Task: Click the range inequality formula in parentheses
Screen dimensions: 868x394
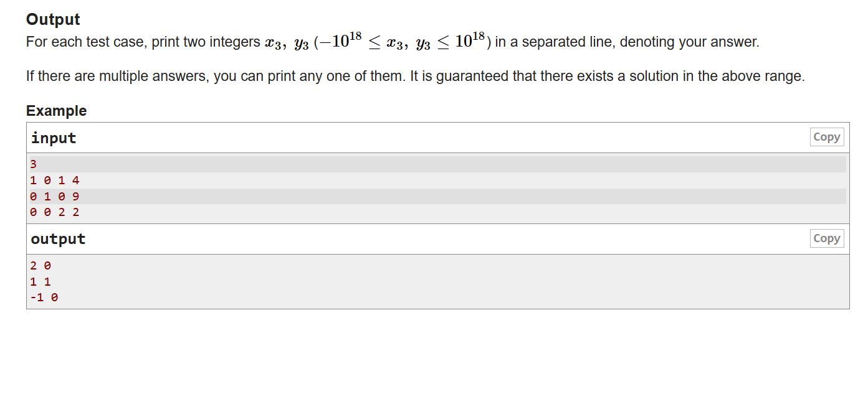Action: tap(403, 42)
